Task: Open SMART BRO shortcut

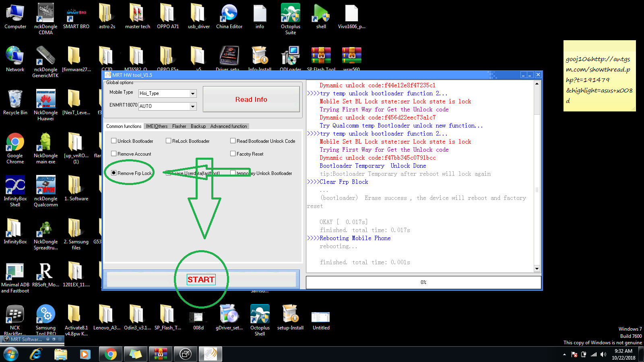Action: (76, 16)
